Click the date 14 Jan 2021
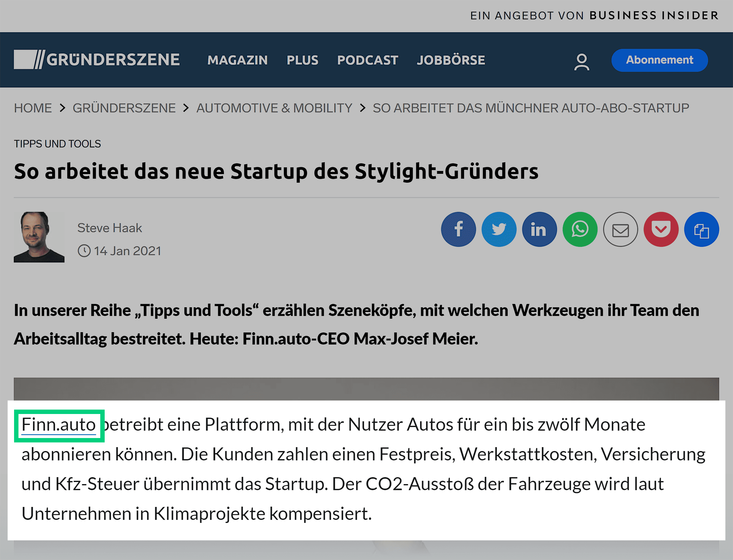733x560 pixels. 127,251
